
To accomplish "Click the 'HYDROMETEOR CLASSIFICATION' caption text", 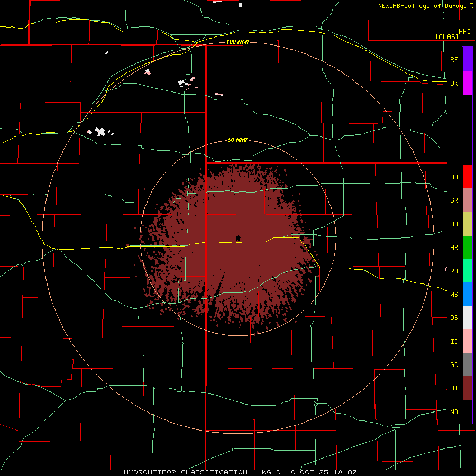I will pos(186,472).
